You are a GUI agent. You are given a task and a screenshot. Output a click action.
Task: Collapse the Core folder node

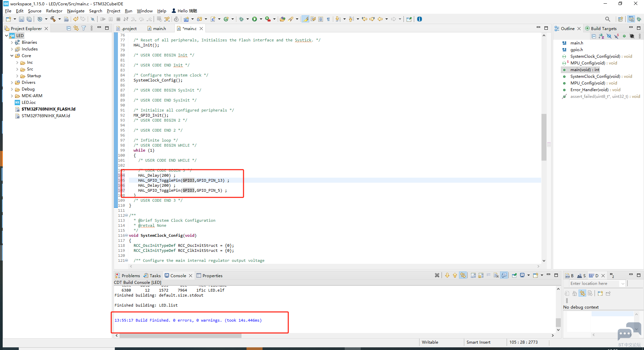[12, 56]
